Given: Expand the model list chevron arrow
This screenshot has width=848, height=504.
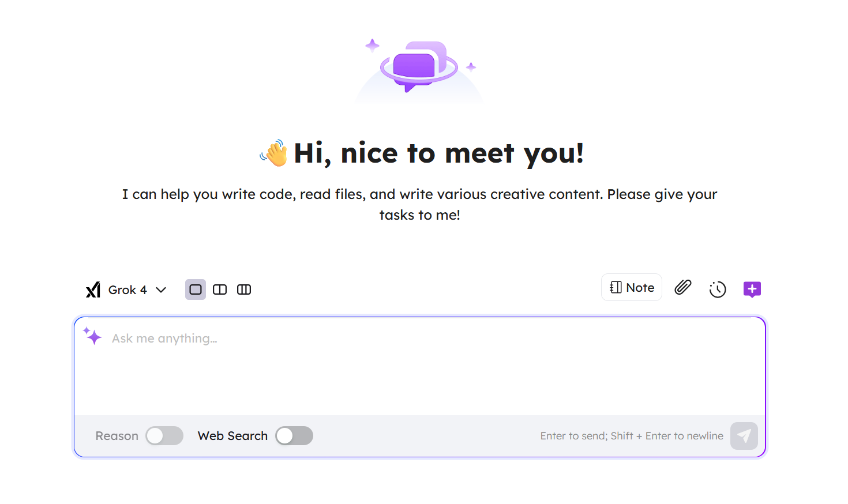Looking at the screenshot, I should pyautogui.click(x=162, y=290).
